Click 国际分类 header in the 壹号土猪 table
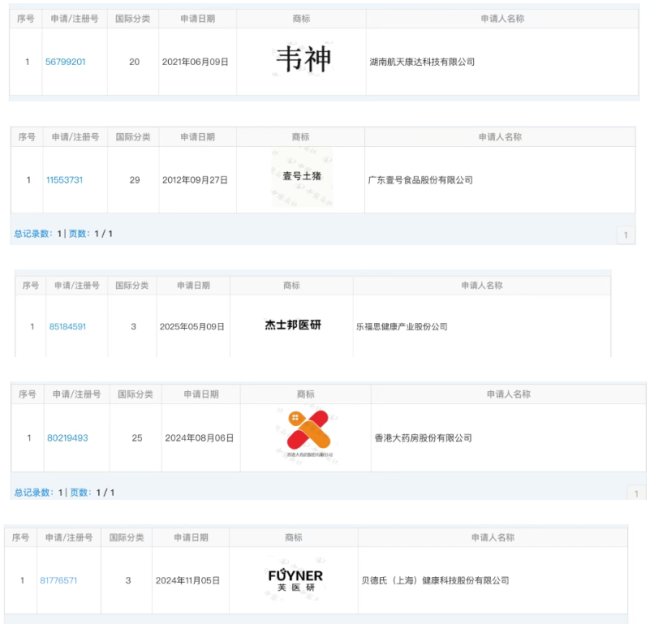 [133, 137]
